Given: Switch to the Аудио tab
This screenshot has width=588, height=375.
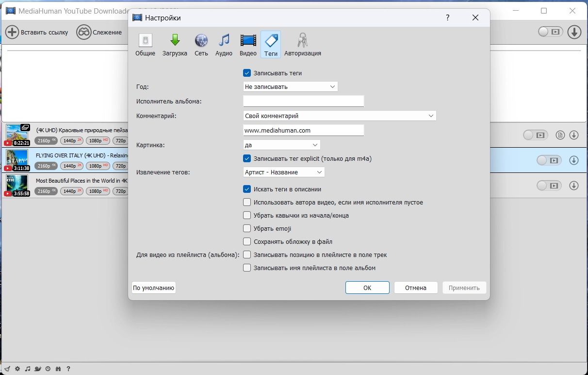Looking at the screenshot, I should click(224, 45).
